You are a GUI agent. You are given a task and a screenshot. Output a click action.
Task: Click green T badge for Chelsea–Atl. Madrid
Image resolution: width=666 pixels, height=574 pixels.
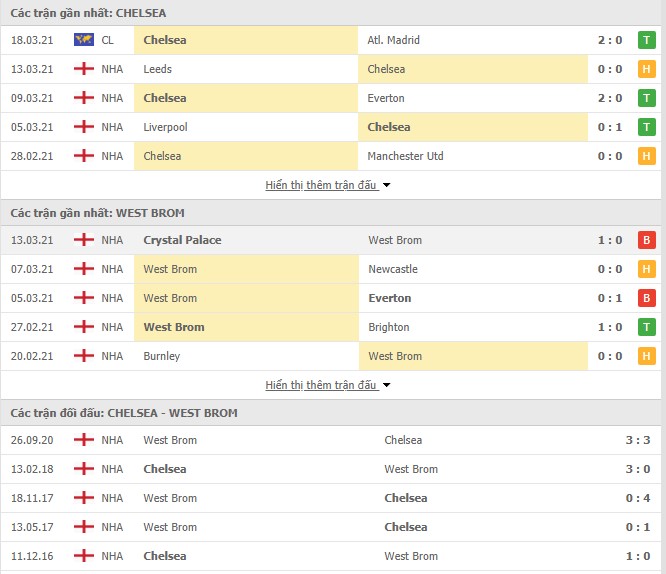click(x=646, y=40)
